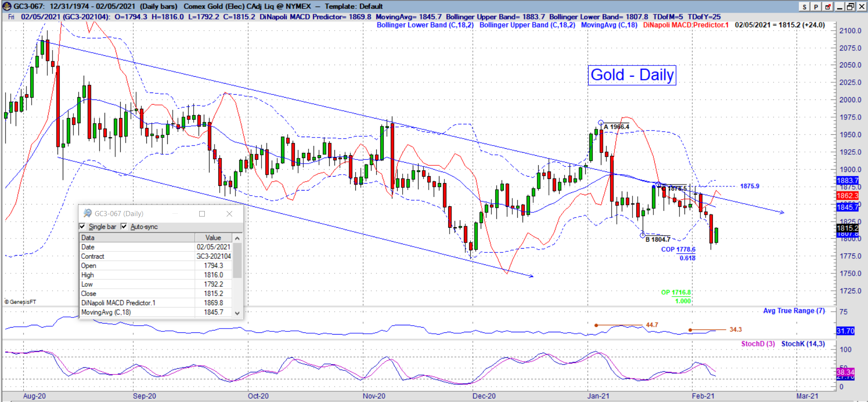Viewport: 868px width, 402px height.
Task: Select the Open row in data window
Action: (x=156, y=266)
